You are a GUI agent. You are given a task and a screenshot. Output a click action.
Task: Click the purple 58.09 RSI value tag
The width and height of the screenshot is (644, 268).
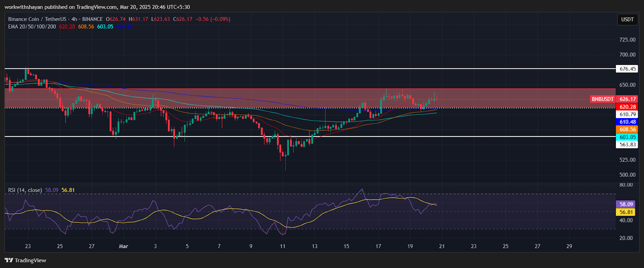pos(626,204)
